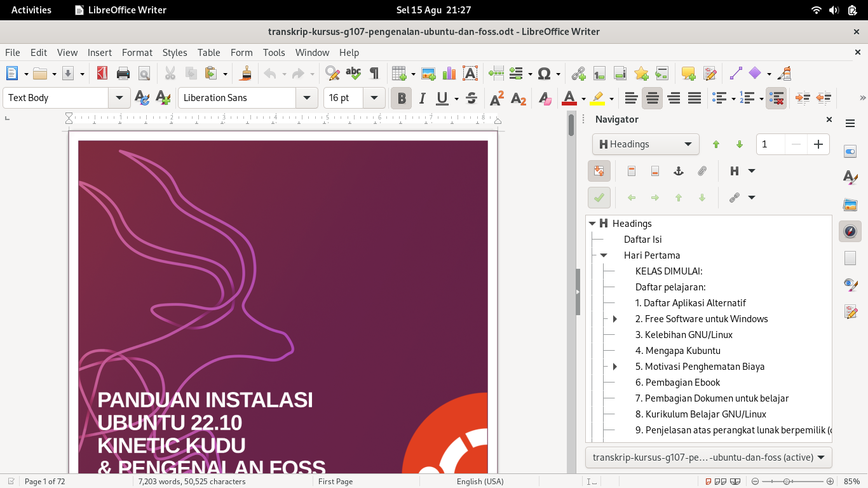868x488 pixels.
Task: Open Sidebar Settings hamburger menu
Action: click(850, 123)
